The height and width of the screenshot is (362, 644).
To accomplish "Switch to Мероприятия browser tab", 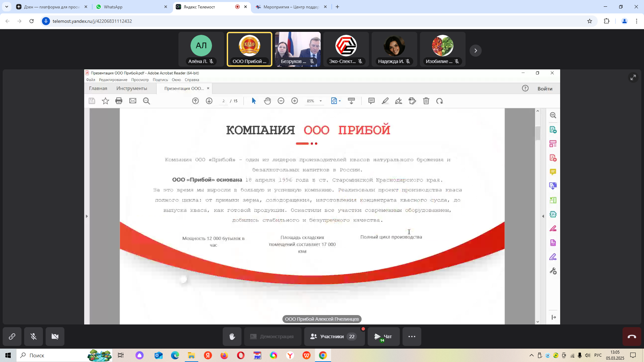I will pos(290,7).
